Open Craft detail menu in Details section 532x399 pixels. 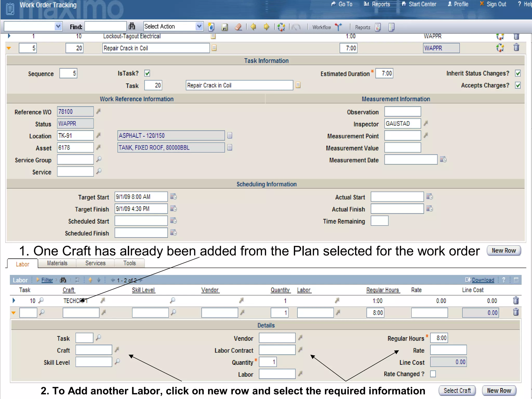[x=117, y=349]
